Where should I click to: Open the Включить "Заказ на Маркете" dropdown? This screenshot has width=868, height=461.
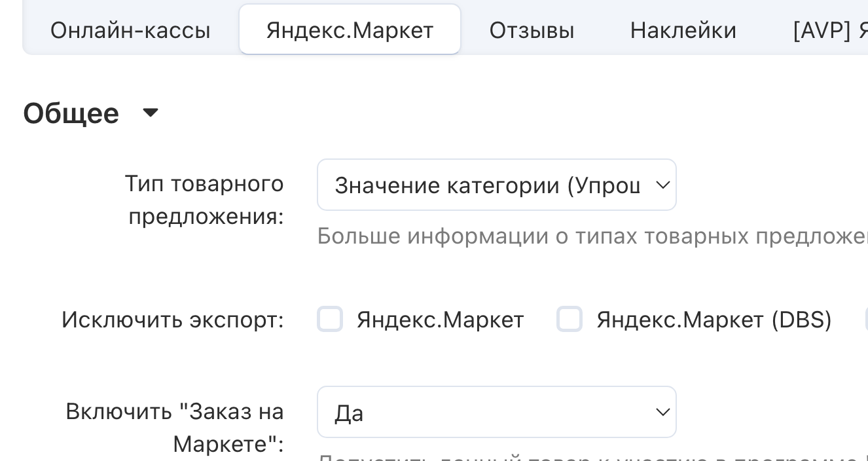click(496, 413)
